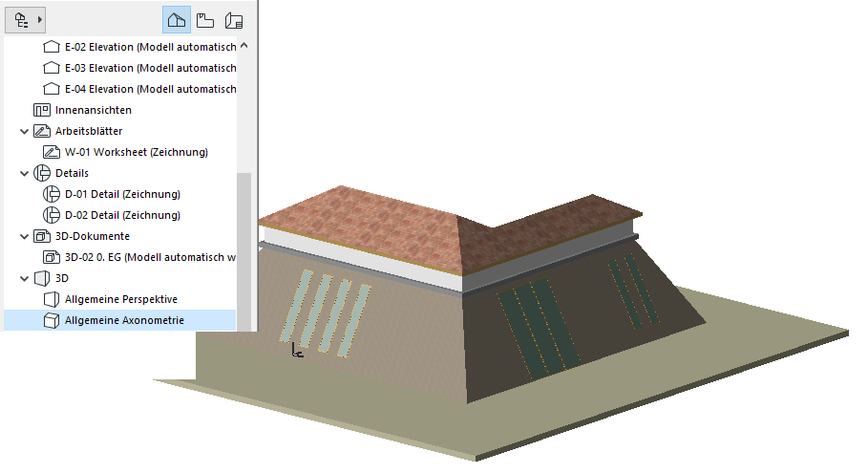
Task: Click the Arbeitsblätter worksheet folder icon
Action: pos(42,131)
